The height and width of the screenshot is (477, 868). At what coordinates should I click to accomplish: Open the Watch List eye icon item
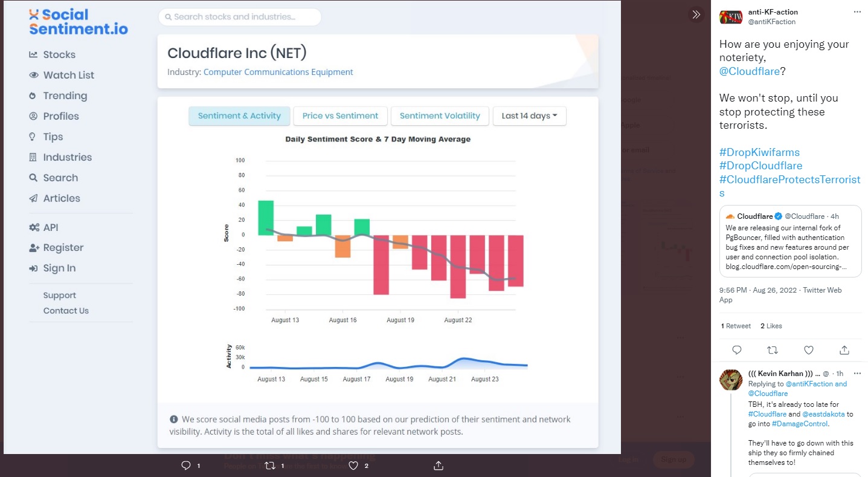[x=33, y=75]
